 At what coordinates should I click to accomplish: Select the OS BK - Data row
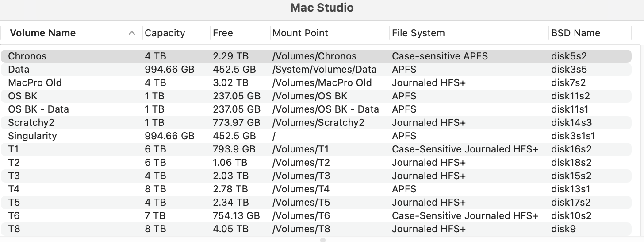point(38,109)
